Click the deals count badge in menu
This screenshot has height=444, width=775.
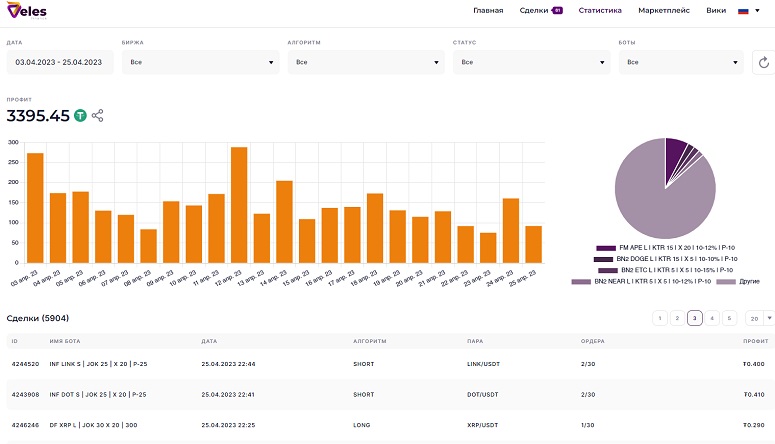(557, 10)
